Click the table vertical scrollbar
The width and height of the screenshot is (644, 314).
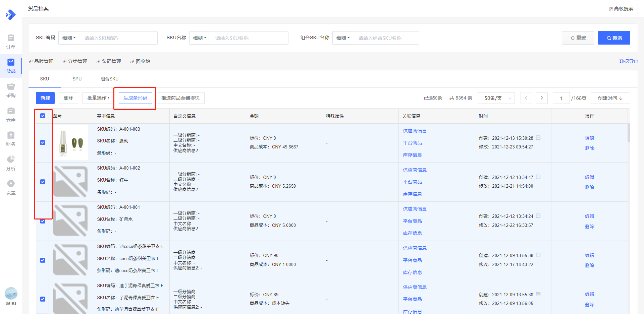(x=629, y=133)
